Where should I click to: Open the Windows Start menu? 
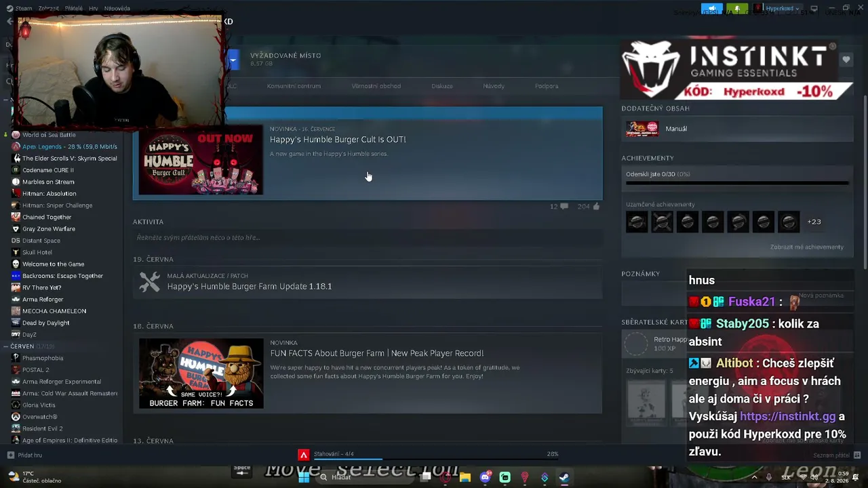(x=304, y=477)
